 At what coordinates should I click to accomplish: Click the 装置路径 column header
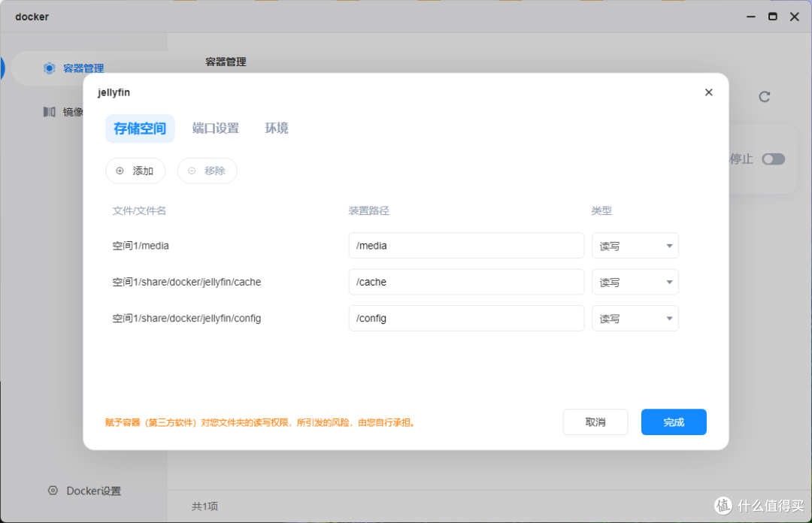click(x=368, y=210)
